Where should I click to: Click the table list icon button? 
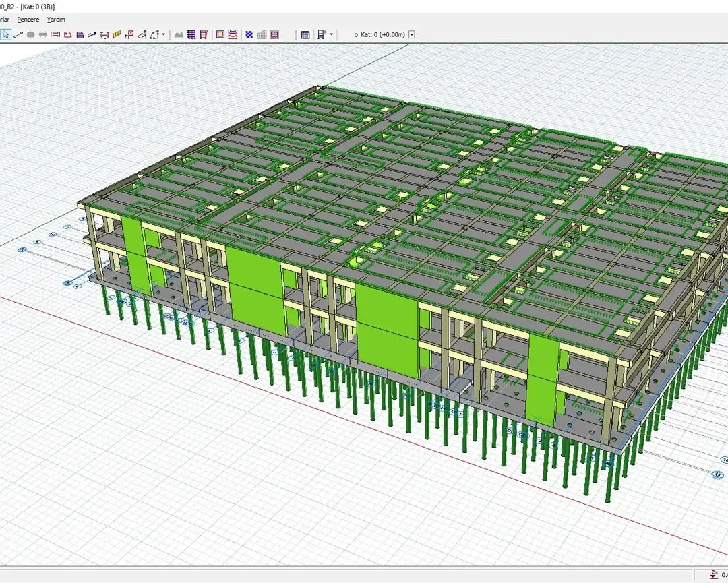(305, 35)
